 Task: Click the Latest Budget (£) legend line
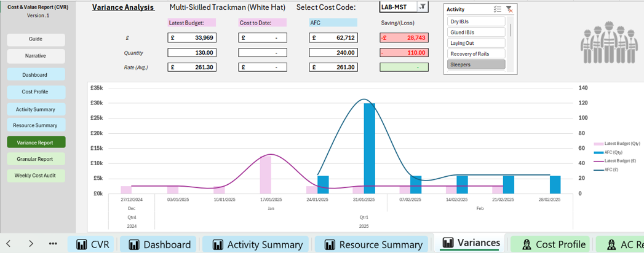click(598, 161)
